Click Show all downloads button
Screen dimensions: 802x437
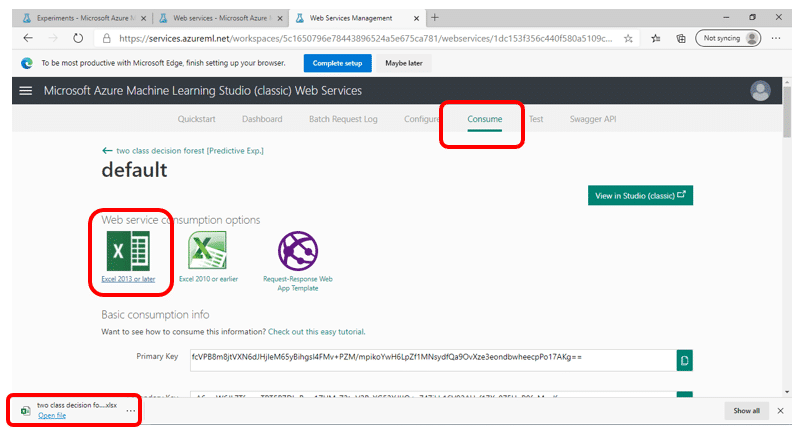click(746, 411)
